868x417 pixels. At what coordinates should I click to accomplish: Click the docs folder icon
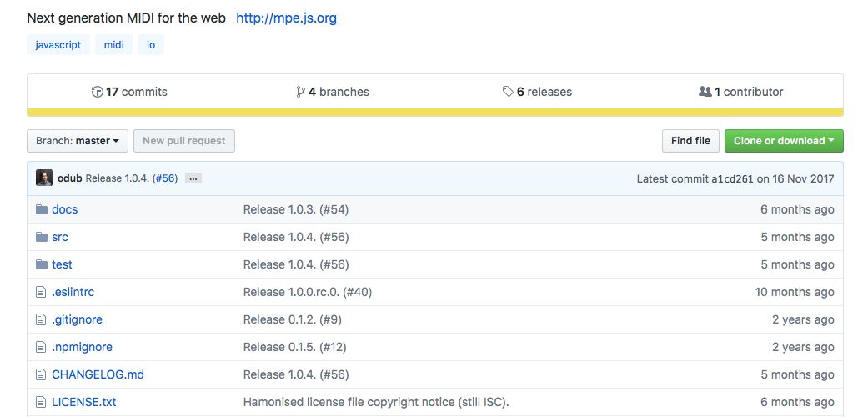pos(42,209)
